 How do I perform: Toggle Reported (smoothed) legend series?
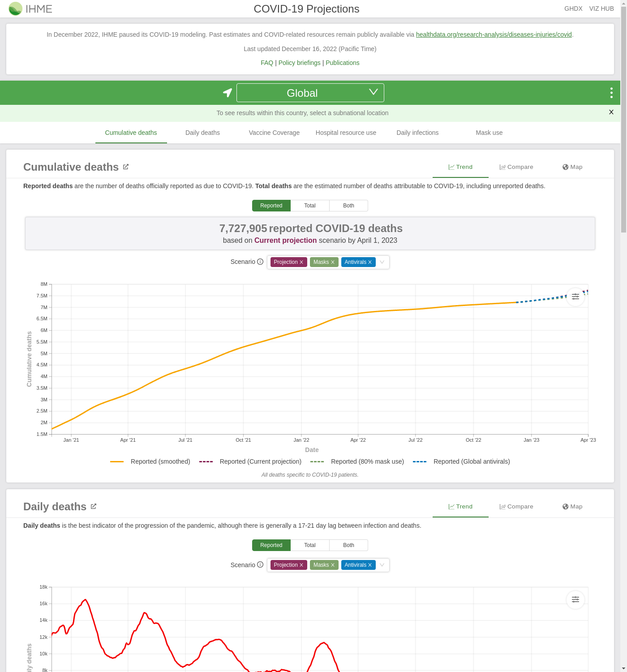pyautogui.click(x=150, y=461)
